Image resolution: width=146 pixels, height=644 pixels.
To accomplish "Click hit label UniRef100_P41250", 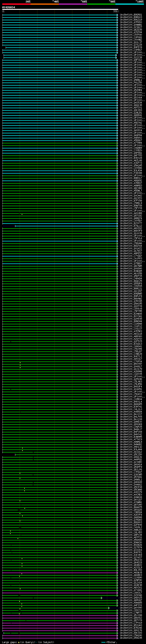I will tap(131, 82).
